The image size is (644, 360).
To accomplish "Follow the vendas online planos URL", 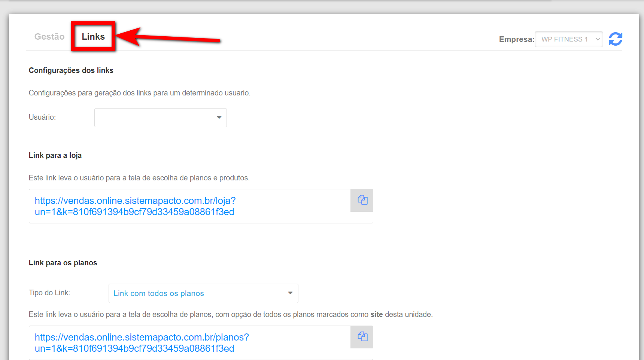I will pyautogui.click(x=142, y=343).
